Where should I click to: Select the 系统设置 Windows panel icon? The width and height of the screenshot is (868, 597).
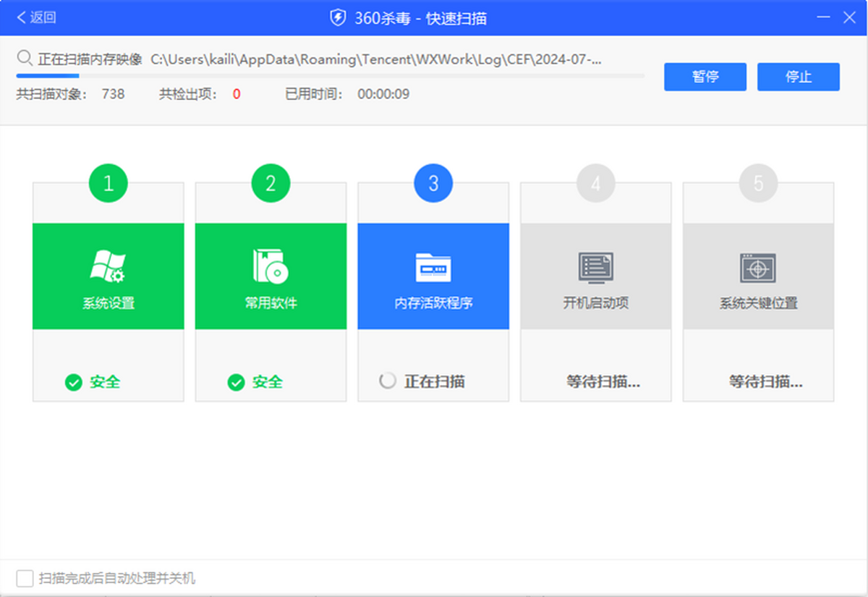tap(108, 265)
